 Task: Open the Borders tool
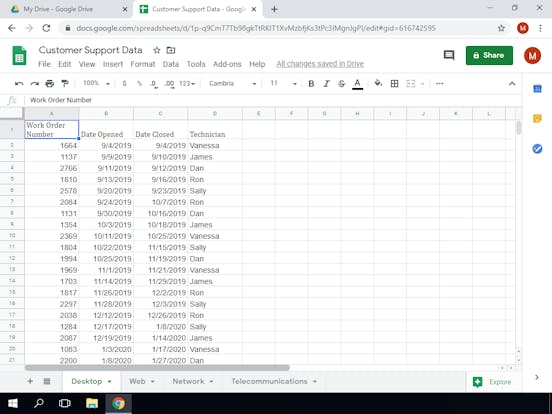395,83
